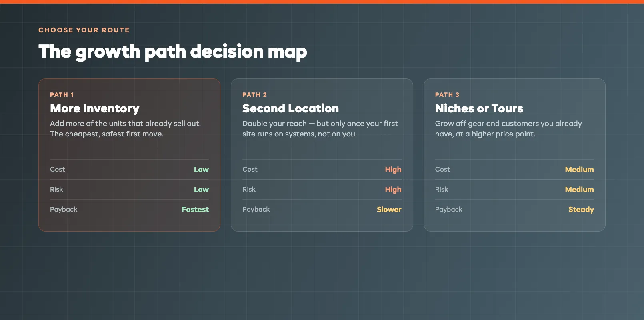Click 'Risk' label in Niches or Tours card
The height and width of the screenshot is (320, 644).
click(x=442, y=189)
